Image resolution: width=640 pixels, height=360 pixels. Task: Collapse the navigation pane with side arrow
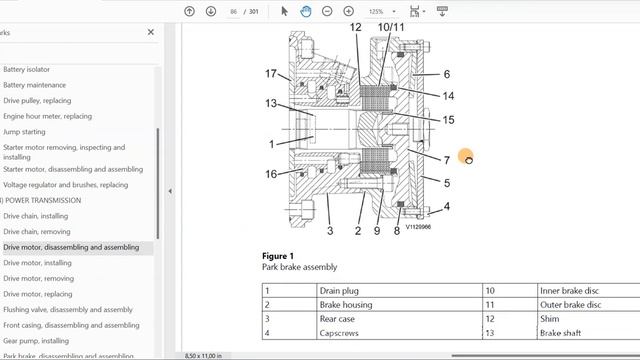click(170, 191)
